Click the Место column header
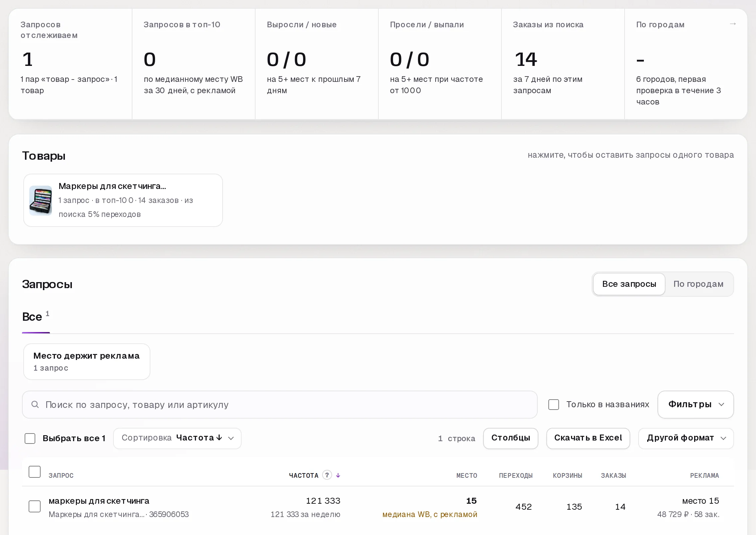 (467, 476)
